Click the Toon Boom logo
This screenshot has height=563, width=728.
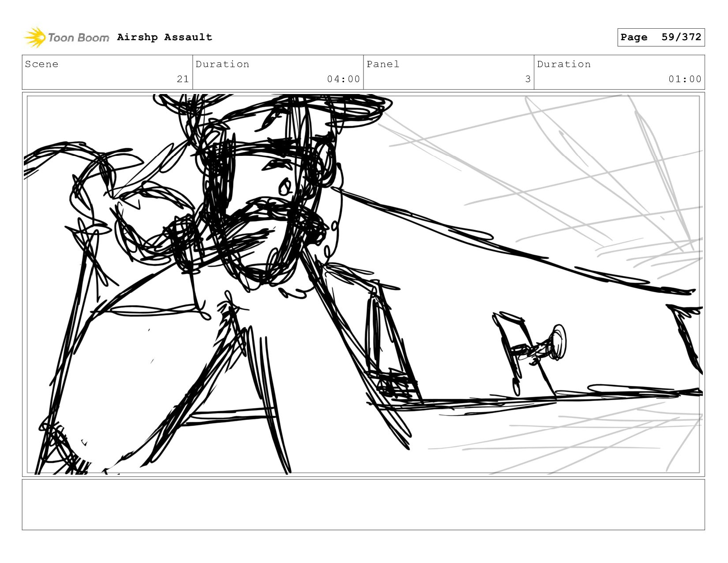(x=66, y=38)
